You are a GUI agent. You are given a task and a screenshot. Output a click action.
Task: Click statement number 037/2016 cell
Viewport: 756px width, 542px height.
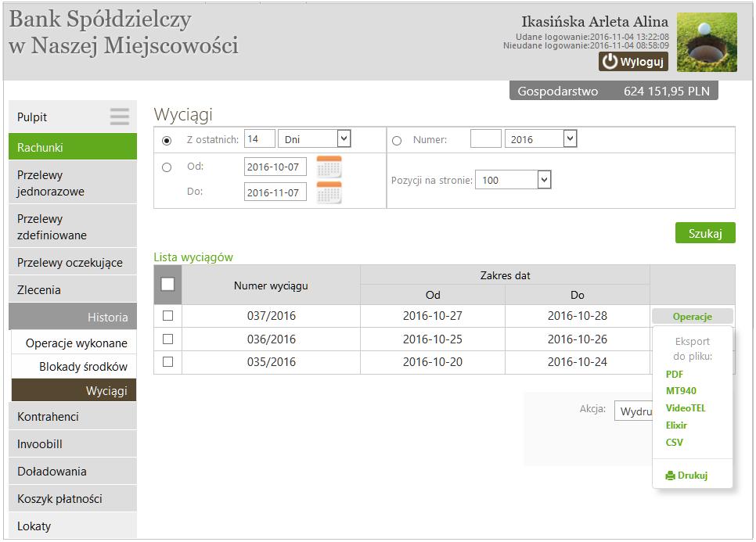point(271,315)
